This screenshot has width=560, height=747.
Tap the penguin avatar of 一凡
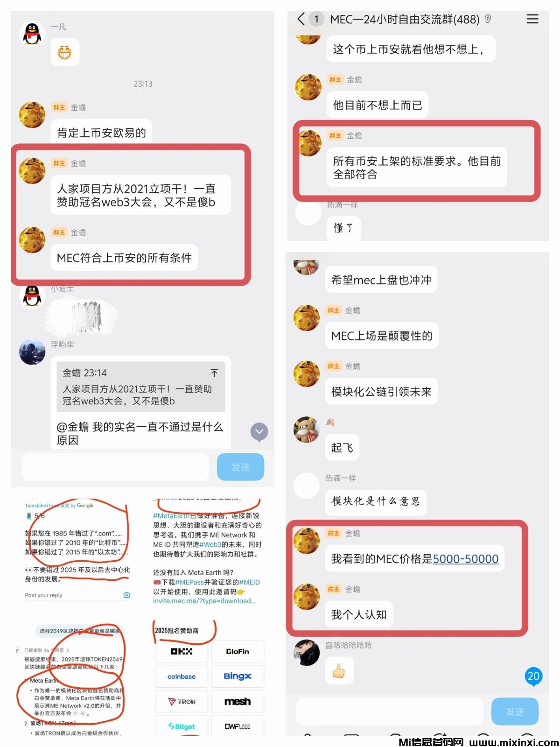tap(32, 35)
